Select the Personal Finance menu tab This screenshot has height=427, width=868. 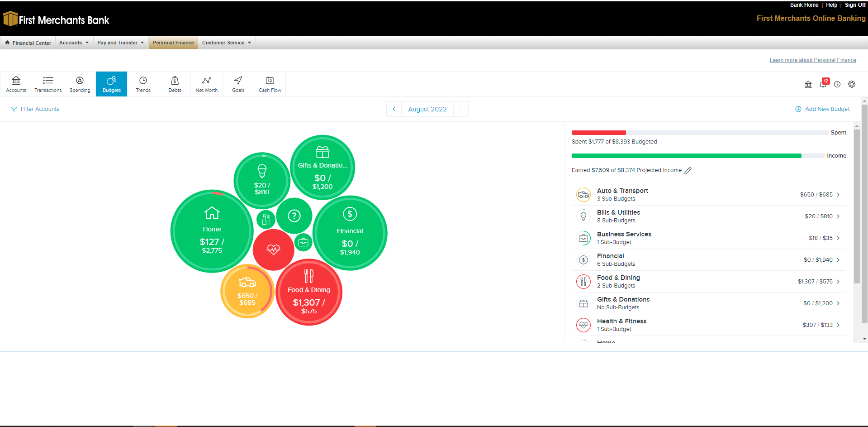click(x=173, y=43)
